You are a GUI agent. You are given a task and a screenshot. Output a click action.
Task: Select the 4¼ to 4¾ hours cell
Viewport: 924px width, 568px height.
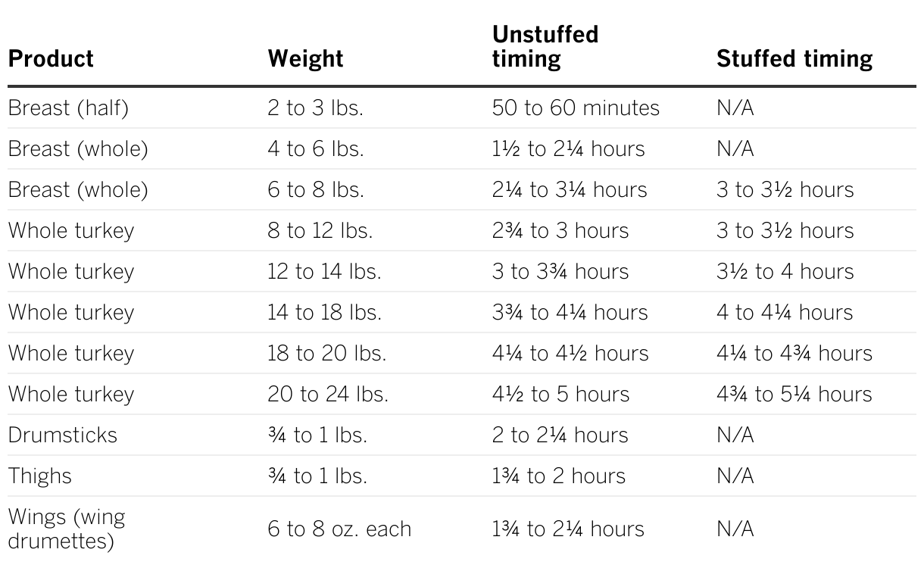click(794, 354)
